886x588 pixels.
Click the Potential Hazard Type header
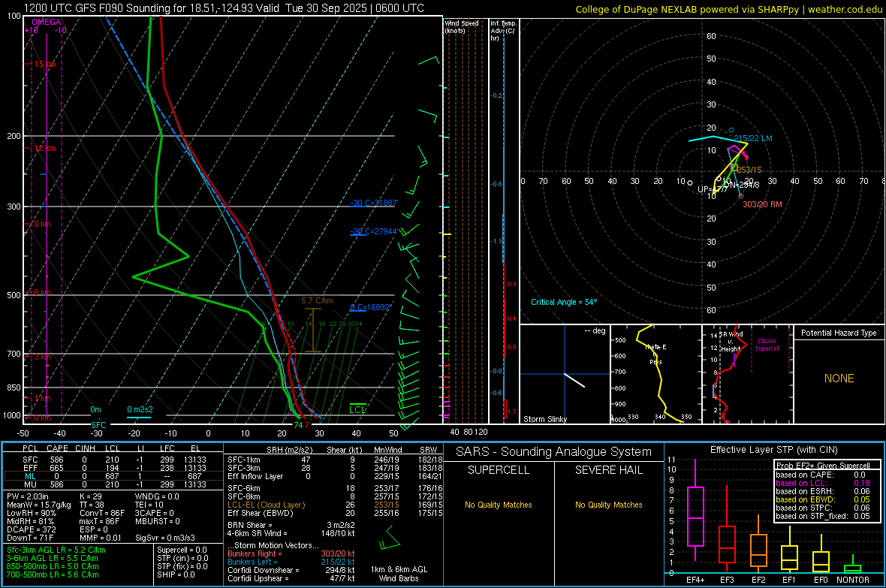point(839,333)
